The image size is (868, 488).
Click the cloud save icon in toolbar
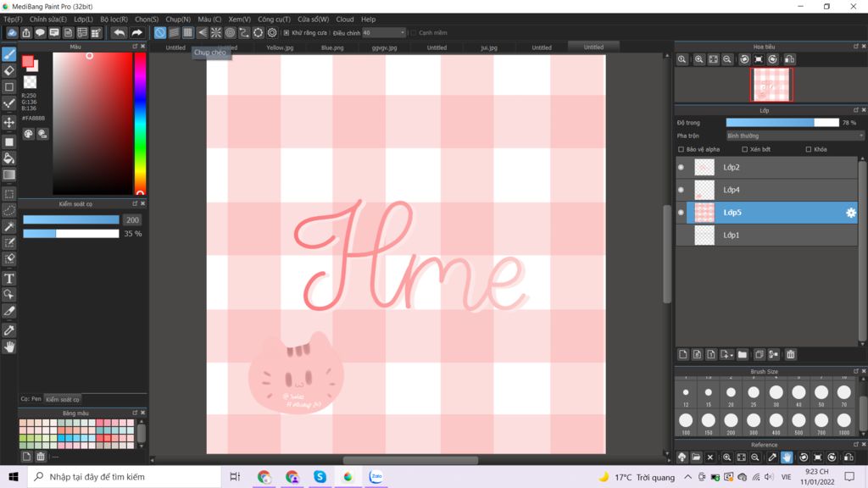(12, 33)
